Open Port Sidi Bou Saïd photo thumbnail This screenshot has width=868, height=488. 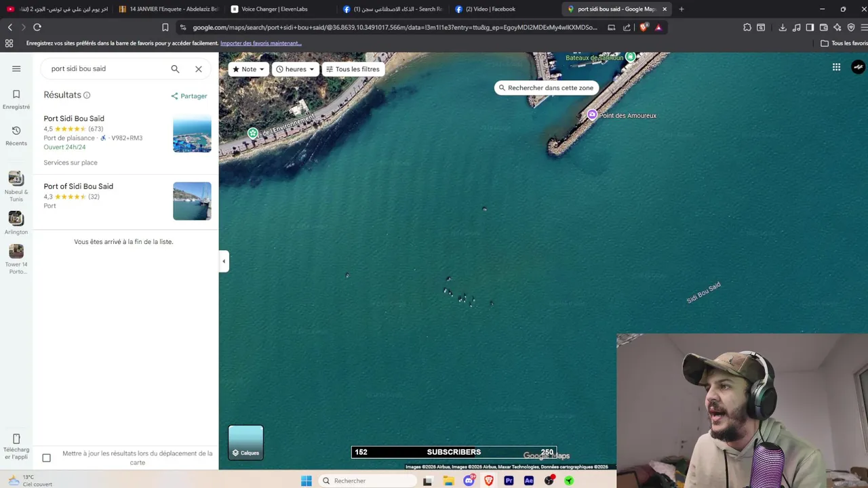tap(192, 134)
